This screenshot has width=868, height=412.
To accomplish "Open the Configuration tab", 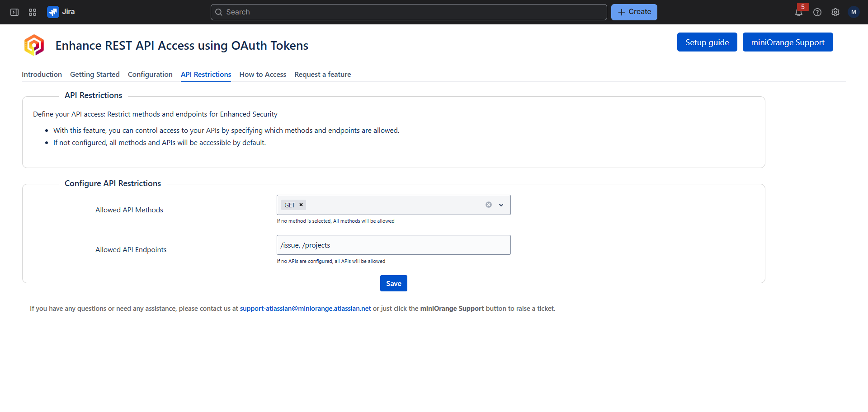I will click(150, 74).
